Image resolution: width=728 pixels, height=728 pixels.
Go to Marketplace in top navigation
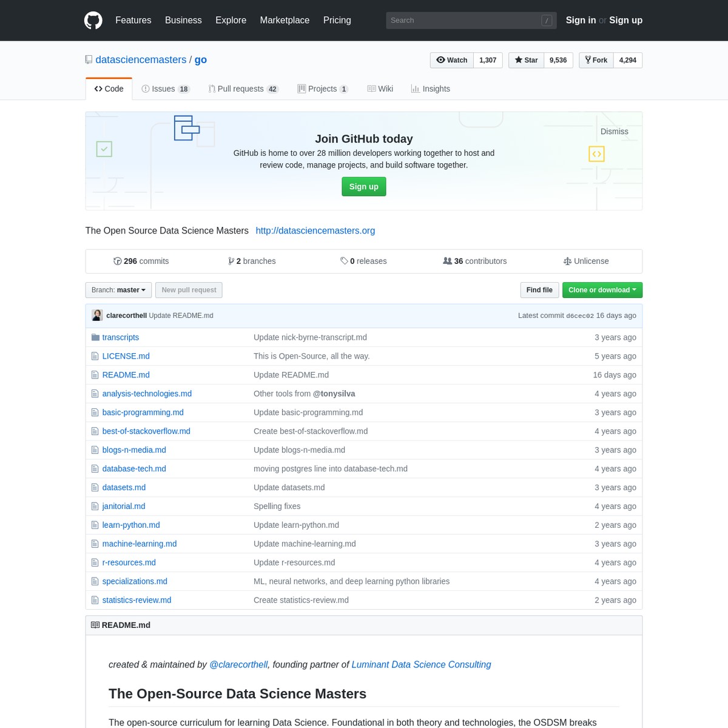(x=285, y=20)
